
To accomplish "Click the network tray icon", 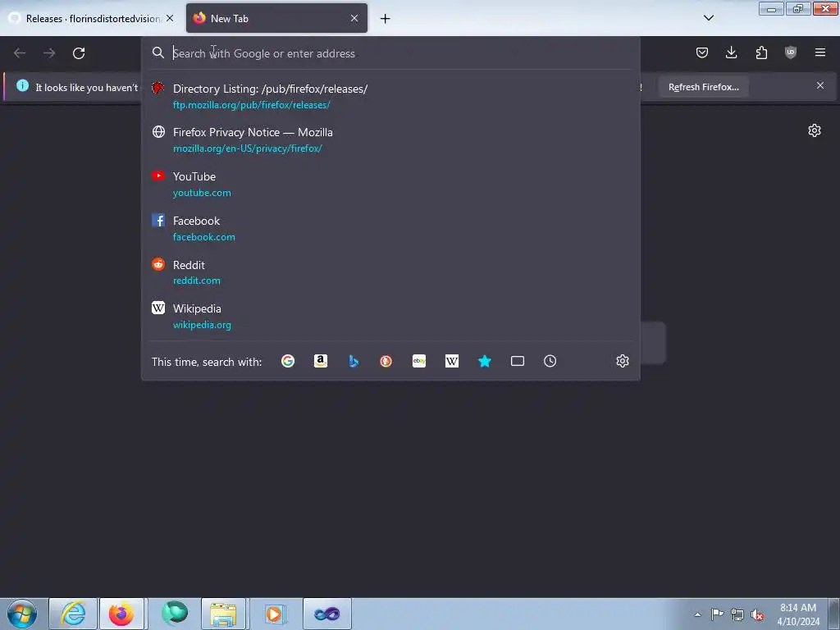I will pos(737,614).
